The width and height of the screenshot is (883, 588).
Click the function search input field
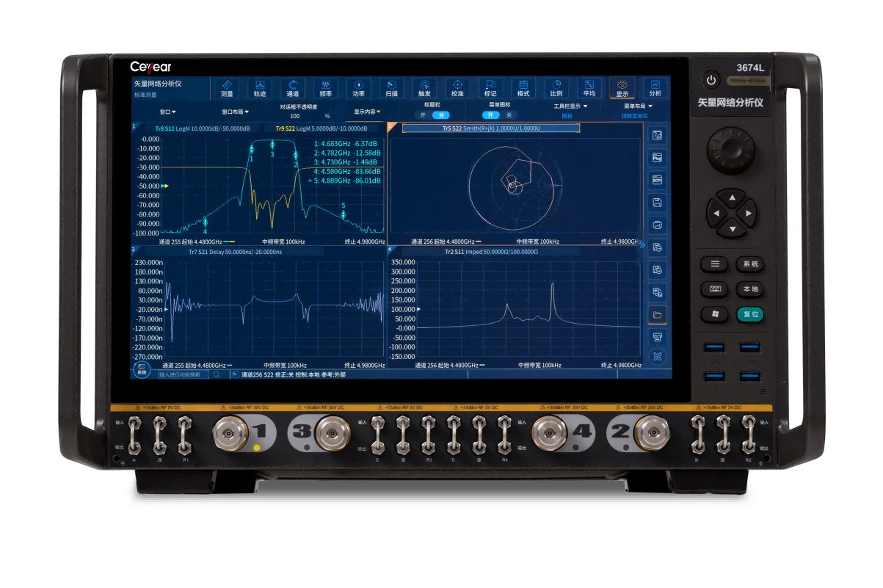coord(183,374)
